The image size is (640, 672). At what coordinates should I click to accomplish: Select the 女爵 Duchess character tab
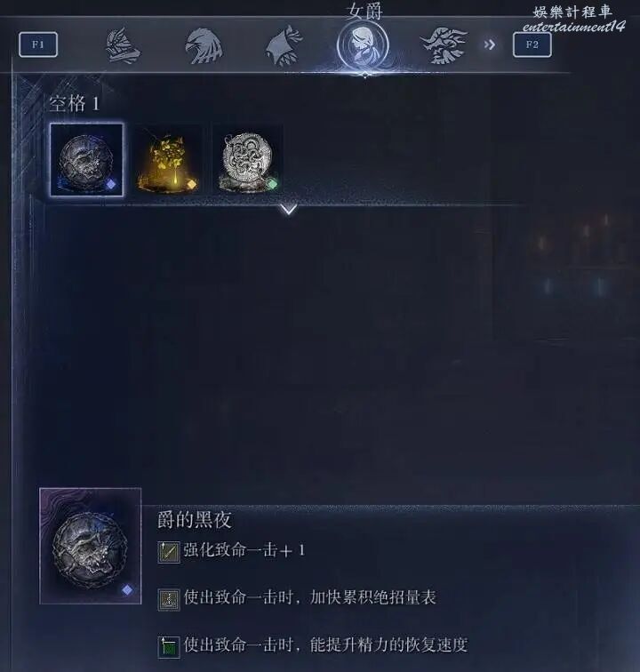363,44
